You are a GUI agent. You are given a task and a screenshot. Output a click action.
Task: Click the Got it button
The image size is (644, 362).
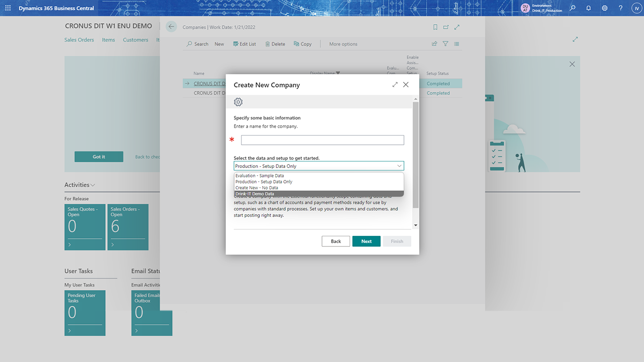pyautogui.click(x=99, y=157)
